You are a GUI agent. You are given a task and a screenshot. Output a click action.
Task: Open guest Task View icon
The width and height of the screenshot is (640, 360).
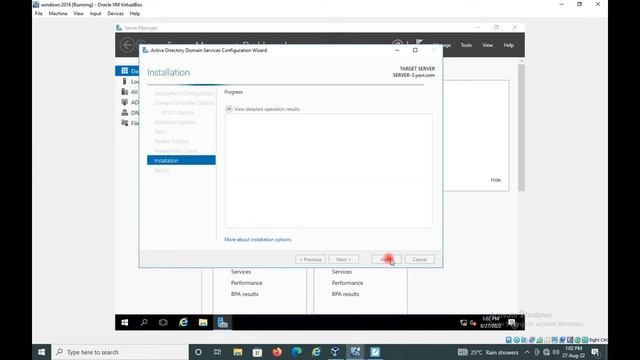pyautogui.click(x=163, y=322)
